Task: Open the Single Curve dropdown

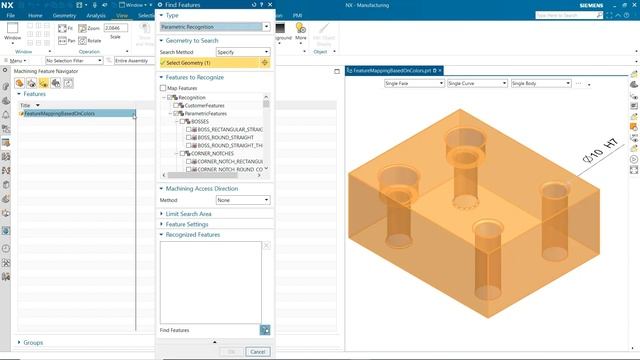Action: pyautogui.click(x=477, y=83)
